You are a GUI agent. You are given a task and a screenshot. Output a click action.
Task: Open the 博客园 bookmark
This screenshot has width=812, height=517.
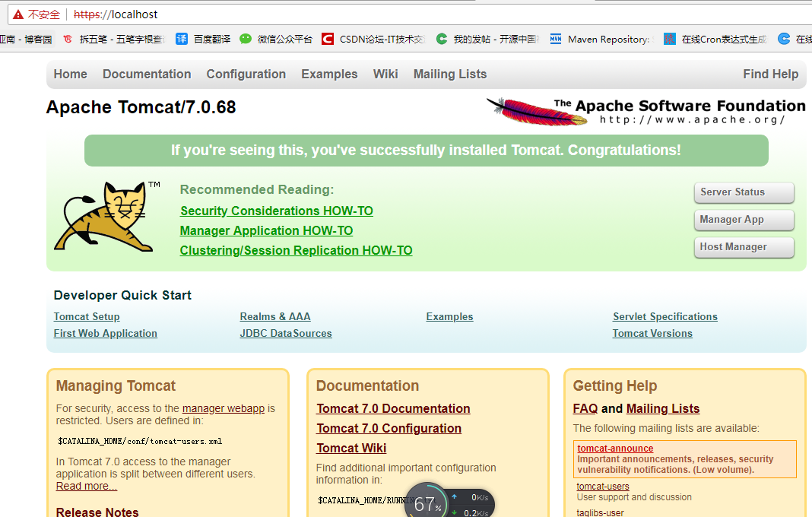[x=26, y=40]
